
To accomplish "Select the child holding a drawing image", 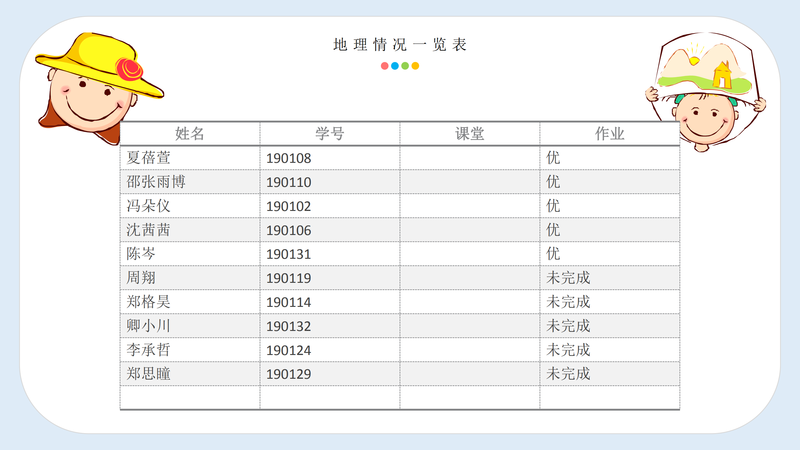I will point(706,92).
